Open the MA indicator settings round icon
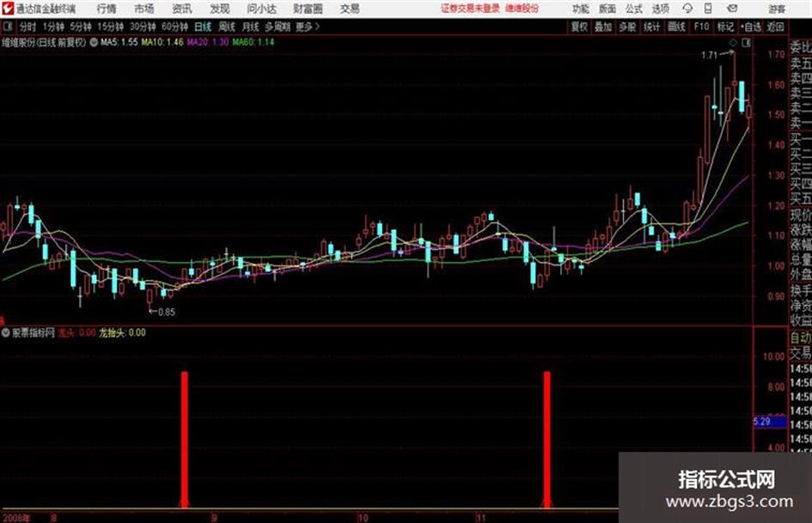 94,42
